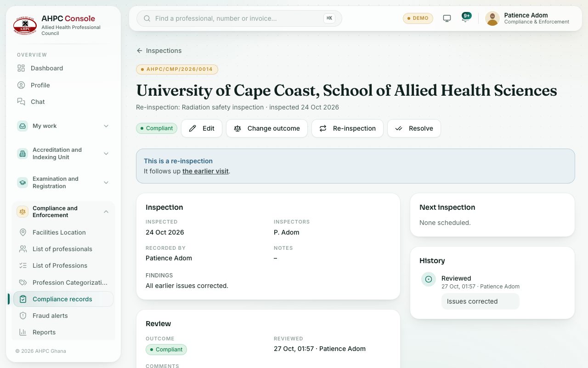Image resolution: width=588 pixels, height=368 pixels.
Task: Click the Fraud alerts shield icon
Action: pyautogui.click(x=23, y=316)
